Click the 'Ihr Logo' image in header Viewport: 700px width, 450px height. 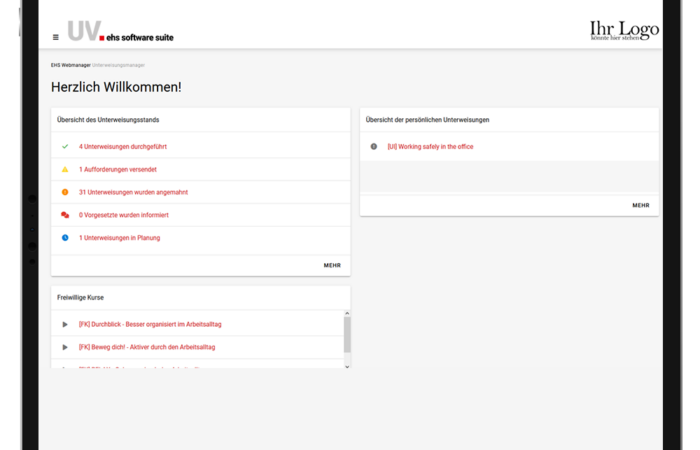(x=624, y=30)
